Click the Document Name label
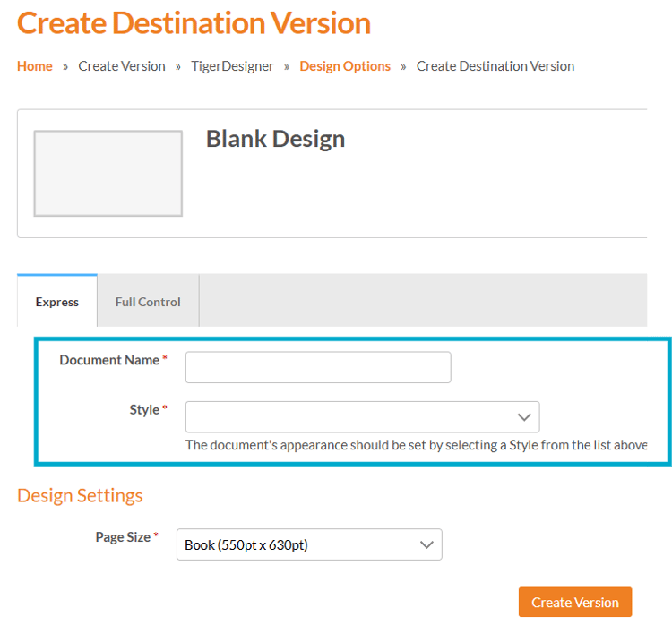This screenshot has height=625, width=672. point(108,360)
